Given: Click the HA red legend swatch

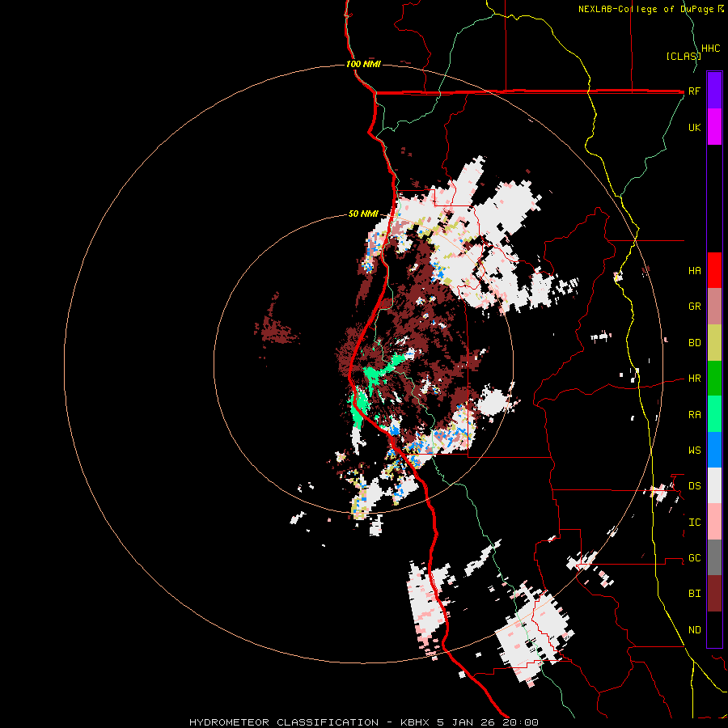Looking at the screenshot, I should 714,270.
